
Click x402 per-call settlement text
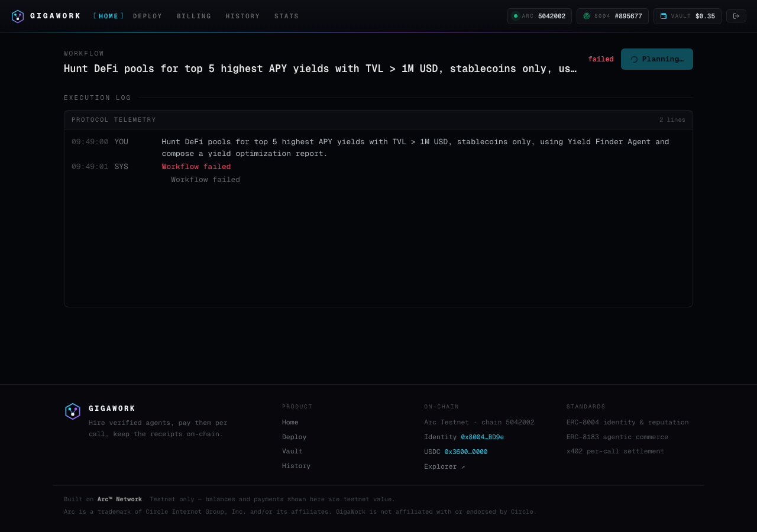click(x=615, y=452)
